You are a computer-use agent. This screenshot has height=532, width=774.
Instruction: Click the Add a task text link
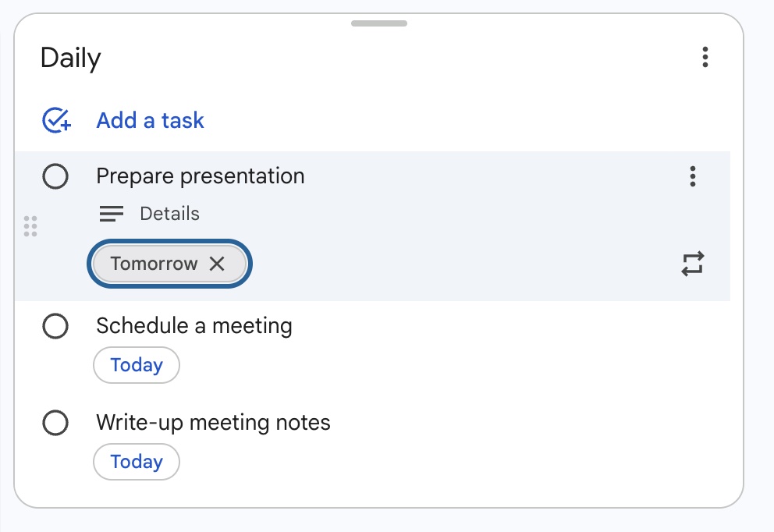(150, 120)
